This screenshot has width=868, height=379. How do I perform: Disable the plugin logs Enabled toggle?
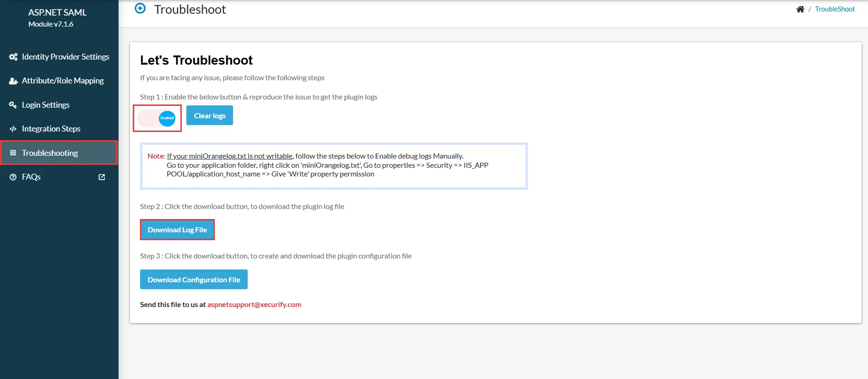click(x=157, y=118)
